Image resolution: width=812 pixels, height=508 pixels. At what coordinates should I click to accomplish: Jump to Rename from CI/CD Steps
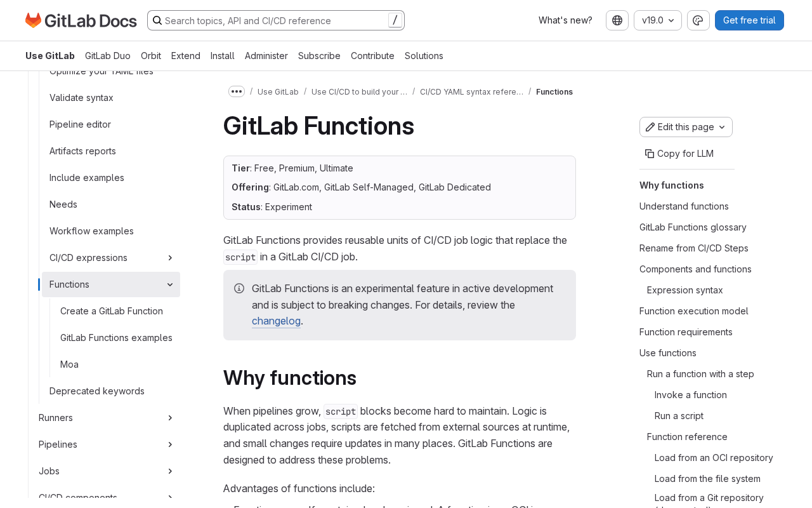694,248
